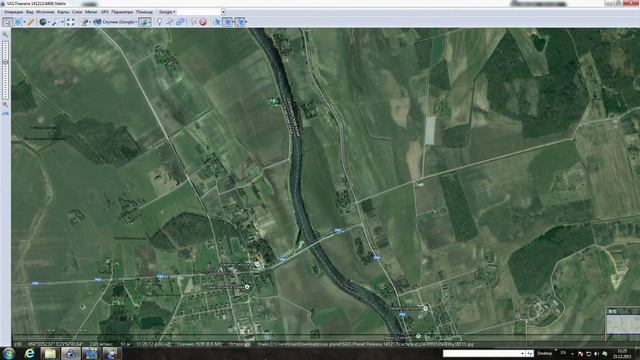Click the volume icon in system tray
This screenshot has width=640, height=360.
click(x=597, y=353)
